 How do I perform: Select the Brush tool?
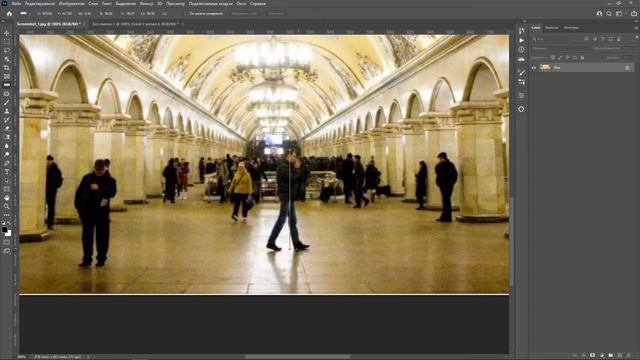click(x=7, y=102)
